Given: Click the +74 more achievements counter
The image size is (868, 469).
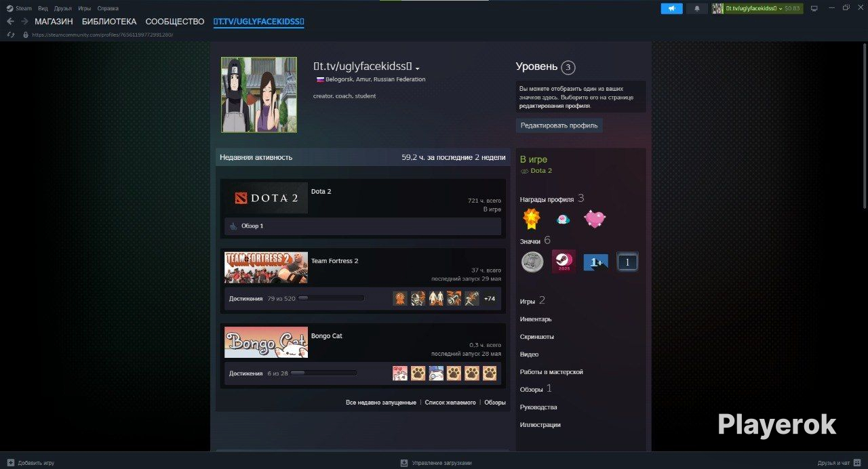Looking at the screenshot, I should (489, 299).
